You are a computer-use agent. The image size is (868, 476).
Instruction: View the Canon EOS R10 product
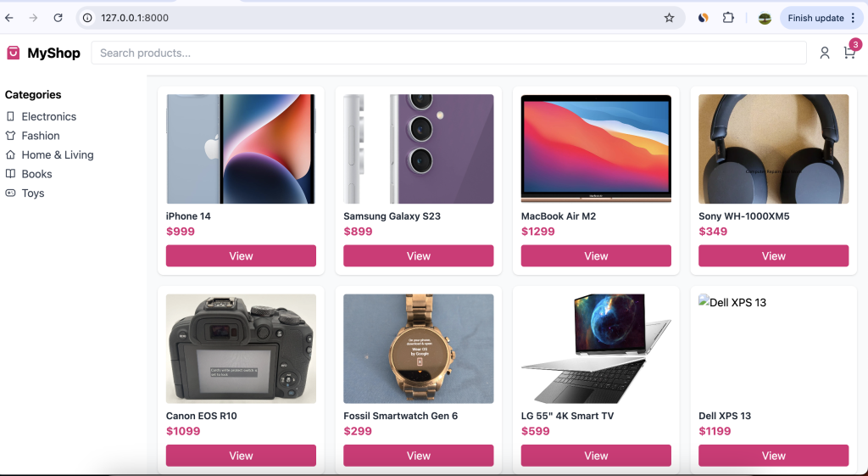pyautogui.click(x=241, y=456)
